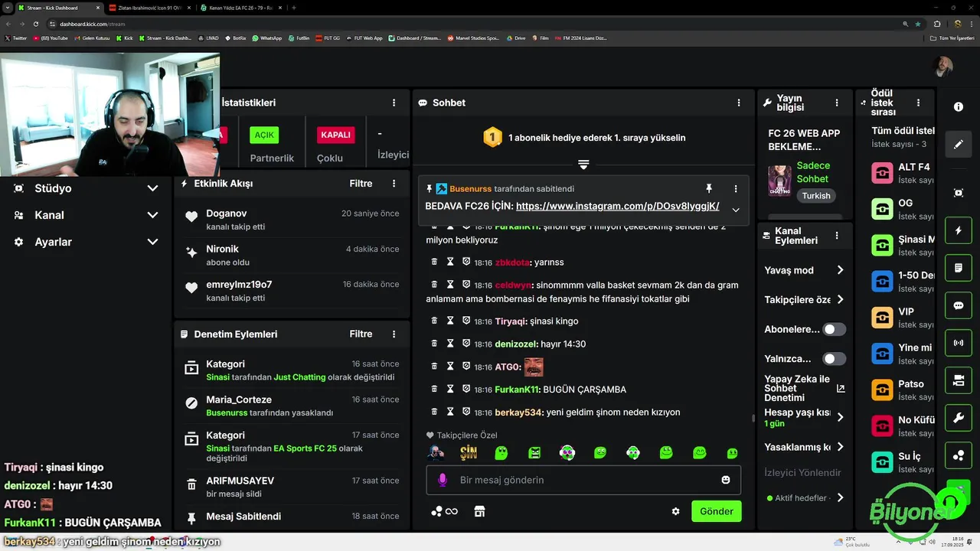Toggle the Yalnızca emote switch
980x551 pixels.
(835, 359)
